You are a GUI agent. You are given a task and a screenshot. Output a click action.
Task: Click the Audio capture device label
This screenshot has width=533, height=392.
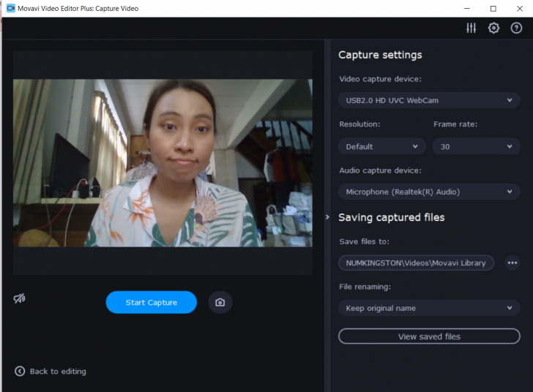coord(380,170)
